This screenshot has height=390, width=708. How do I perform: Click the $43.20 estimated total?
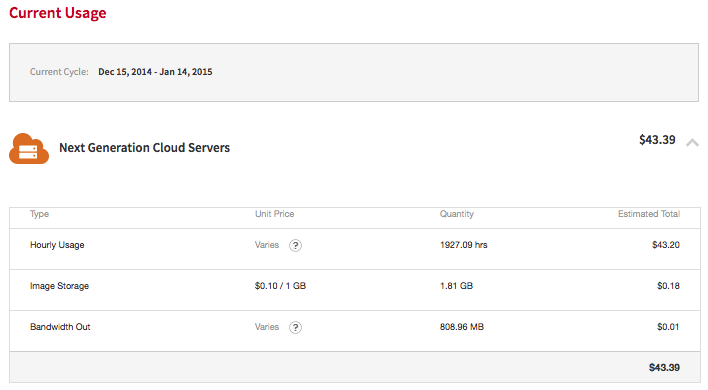[666, 245]
